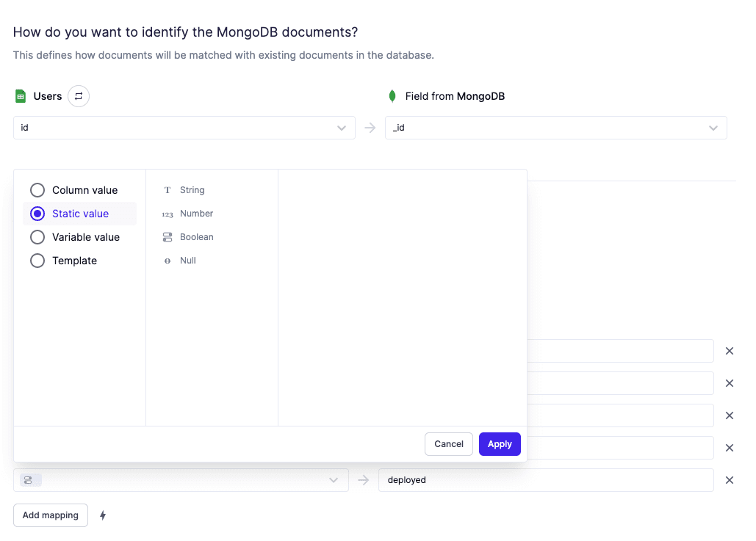Click the lightning bolt icon beside Add mapping
Viewport: 756px width, 541px height.
[x=103, y=515]
